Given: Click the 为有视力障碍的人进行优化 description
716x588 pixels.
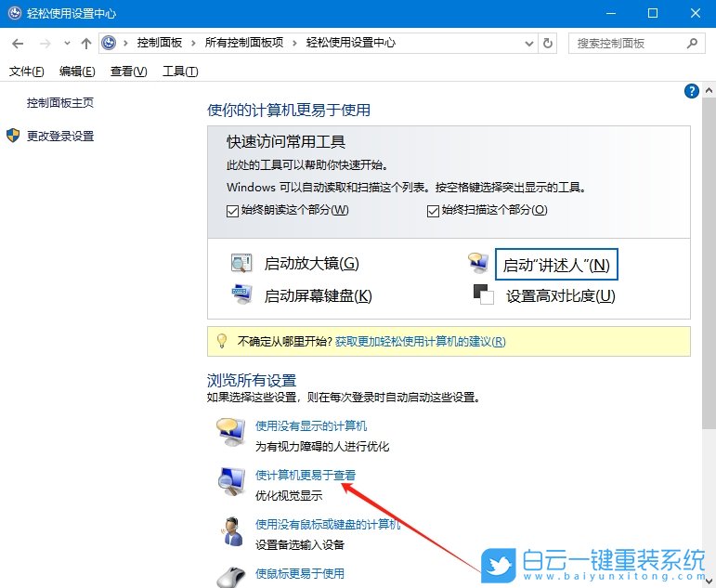Looking at the screenshot, I should coord(322,447).
